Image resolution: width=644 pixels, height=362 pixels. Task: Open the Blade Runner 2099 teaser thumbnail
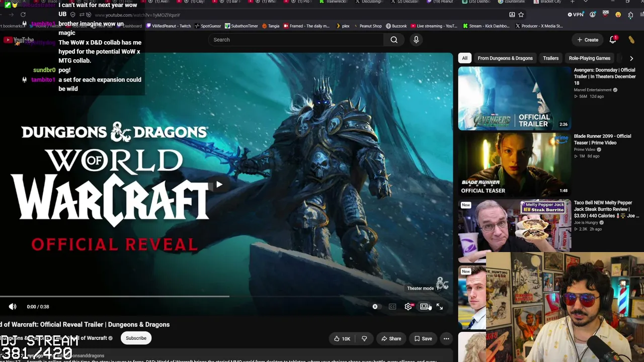(x=514, y=164)
